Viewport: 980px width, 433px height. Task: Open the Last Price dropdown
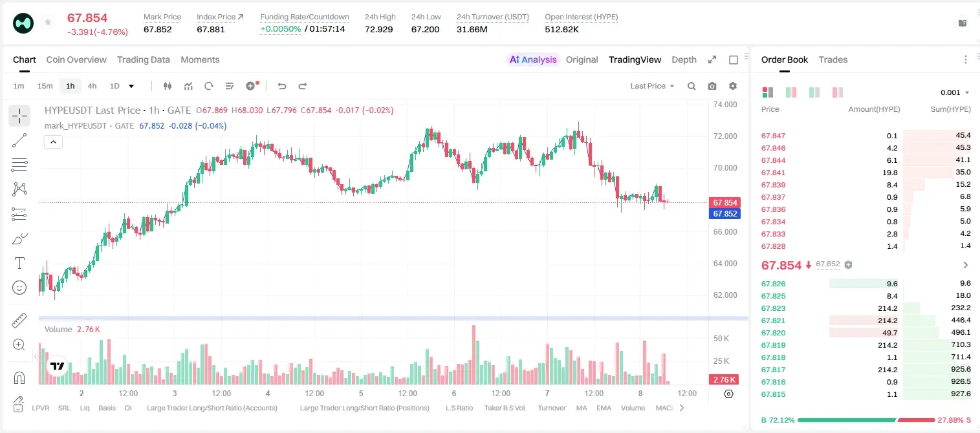pos(652,86)
